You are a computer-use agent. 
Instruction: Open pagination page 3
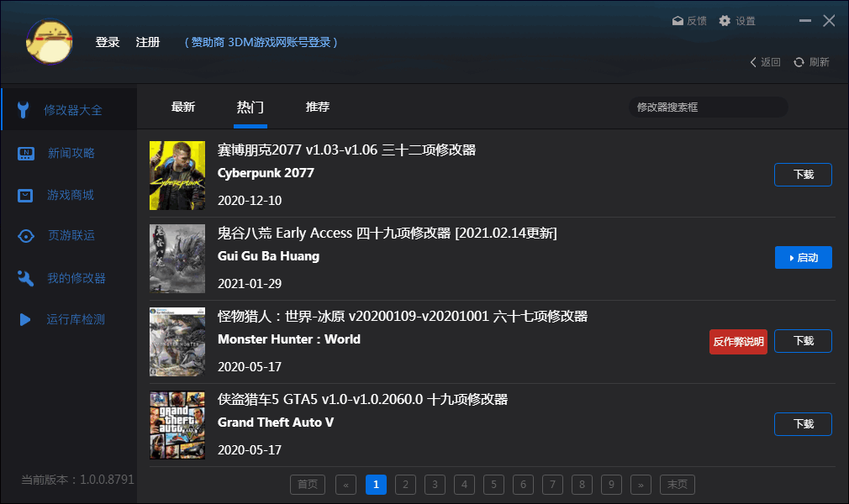coord(435,485)
